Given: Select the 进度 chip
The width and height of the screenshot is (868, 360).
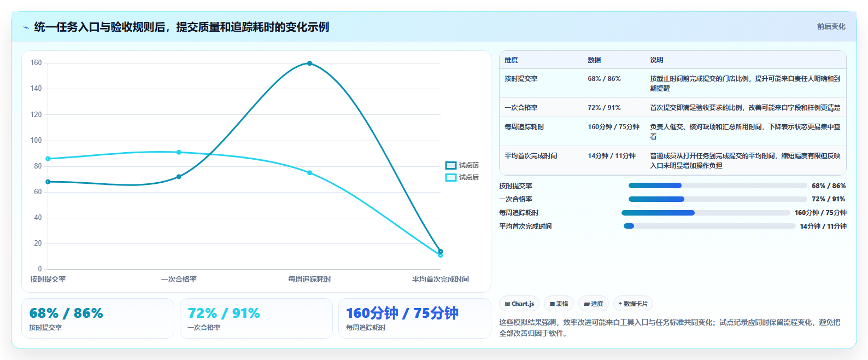Looking at the screenshot, I should (x=593, y=304).
